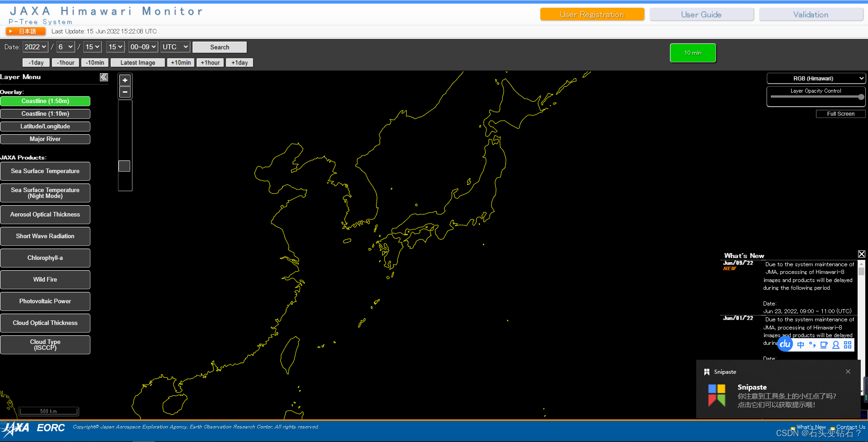This screenshot has height=442, width=868.
Task: Toggle Coastline (1:50m) overlay
Action: click(x=45, y=101)
